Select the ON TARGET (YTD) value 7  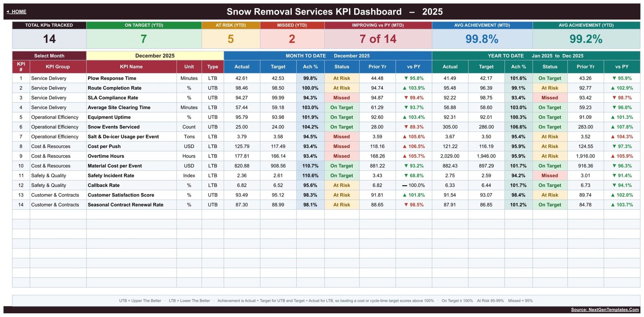click(144, 39)
